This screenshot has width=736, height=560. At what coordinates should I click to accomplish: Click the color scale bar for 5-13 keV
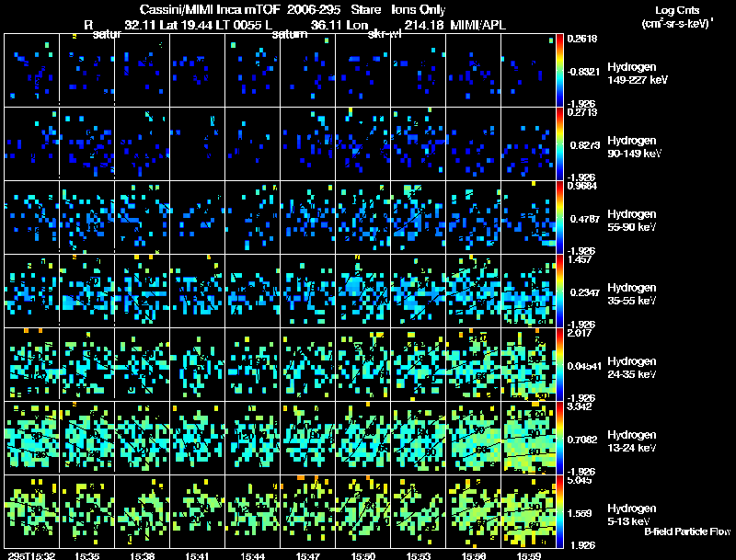coord(559,512)
